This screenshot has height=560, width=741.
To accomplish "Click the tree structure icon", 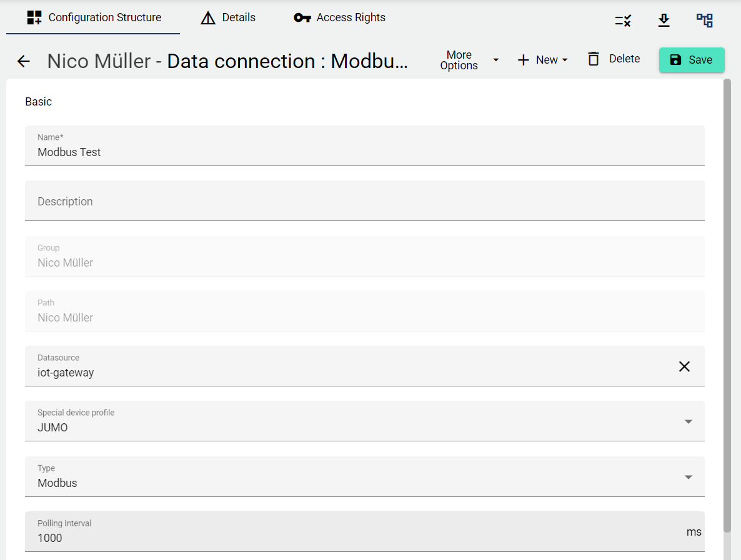I will pos(705,21).
